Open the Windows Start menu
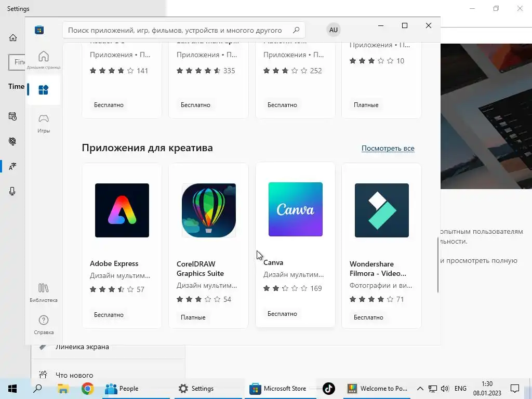The width and height of the screenshot is (532, 399). (x=12, y=389)
